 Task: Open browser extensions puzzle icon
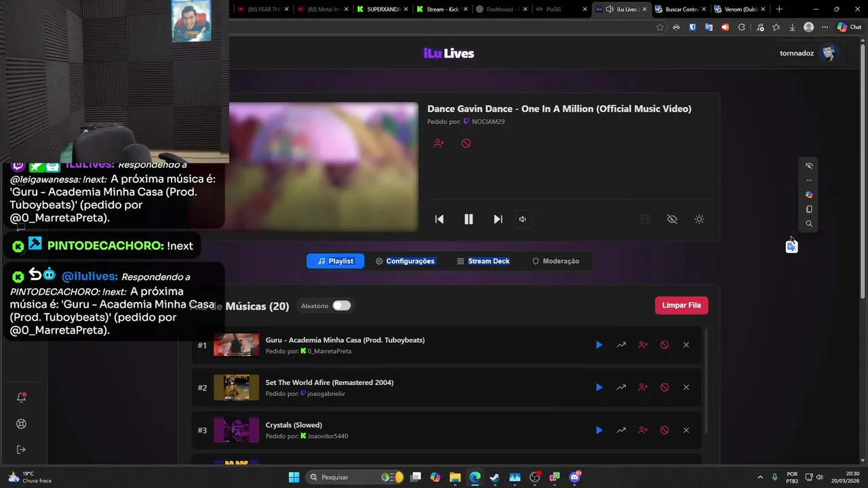pyautogui.click(x=741, y=27)
